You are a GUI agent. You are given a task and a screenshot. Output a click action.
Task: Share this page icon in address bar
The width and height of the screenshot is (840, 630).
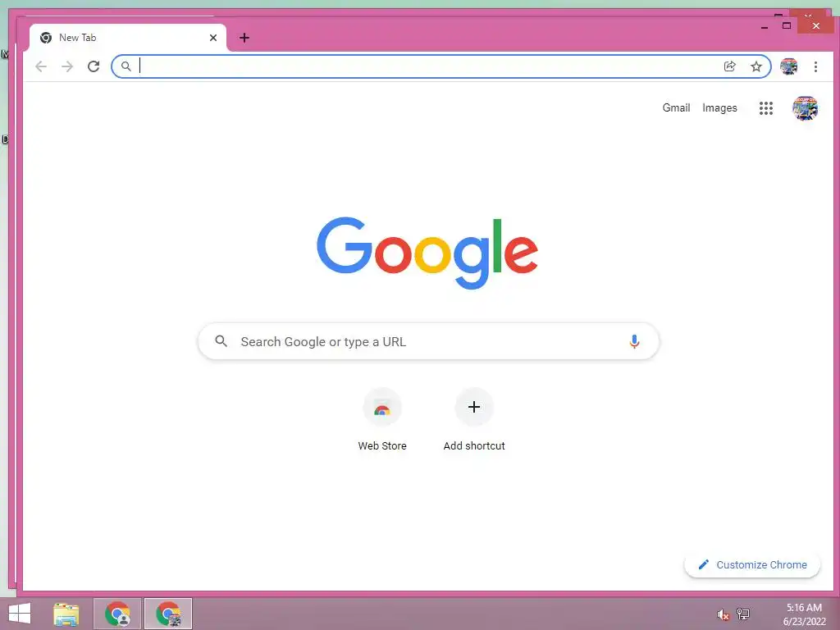(729, 66)
